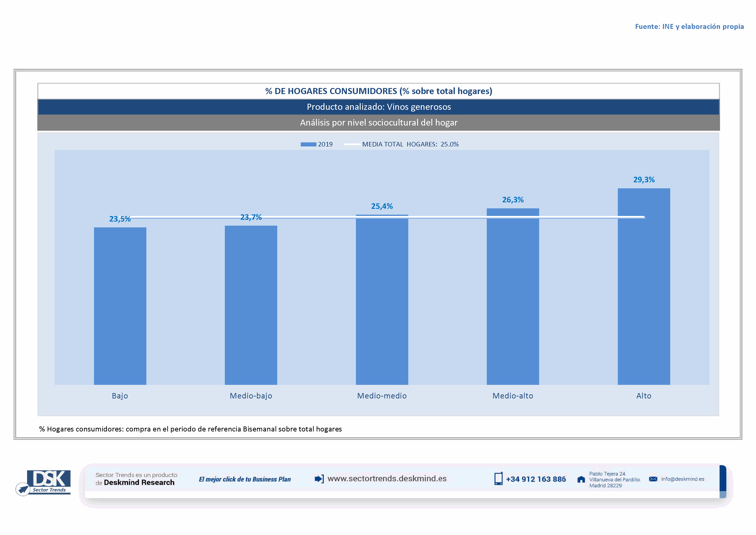Image resolution: width=756 pixels, height=535 pixels.
Task: Click the Producto analizado: Vinos generosos header
Action: tap(379, 107)
